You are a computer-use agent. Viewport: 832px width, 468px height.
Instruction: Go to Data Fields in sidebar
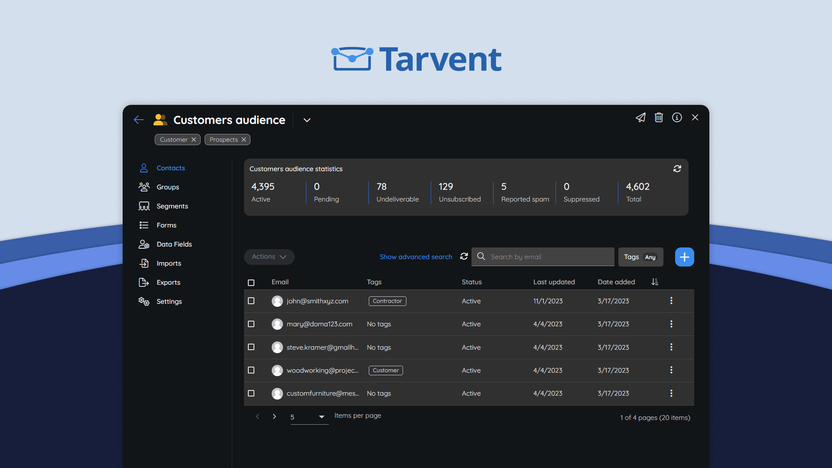pyautogui.click(x=173, y=244)
